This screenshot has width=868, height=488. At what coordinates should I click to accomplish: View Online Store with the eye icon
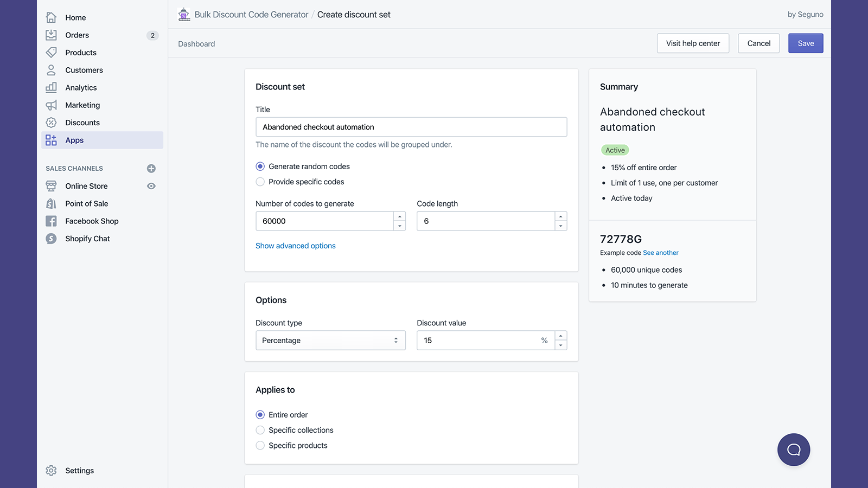point(151,186)
